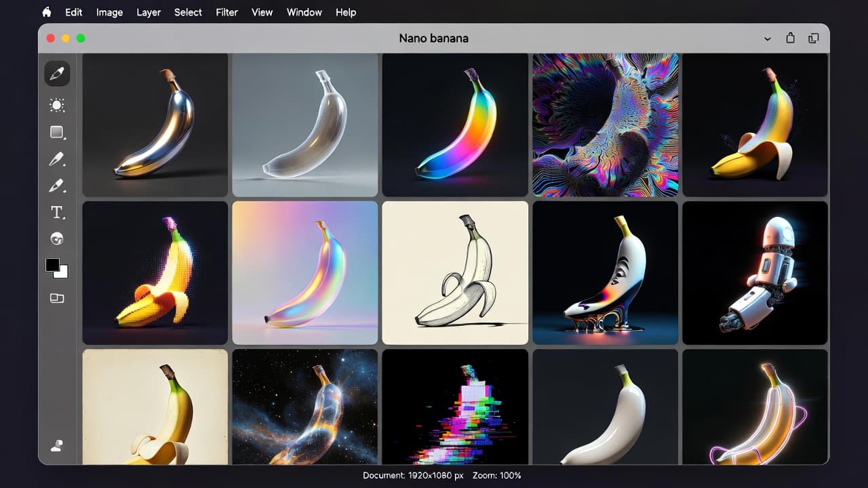Open the Layer menu
868x488 pixels.
point(149,12)
